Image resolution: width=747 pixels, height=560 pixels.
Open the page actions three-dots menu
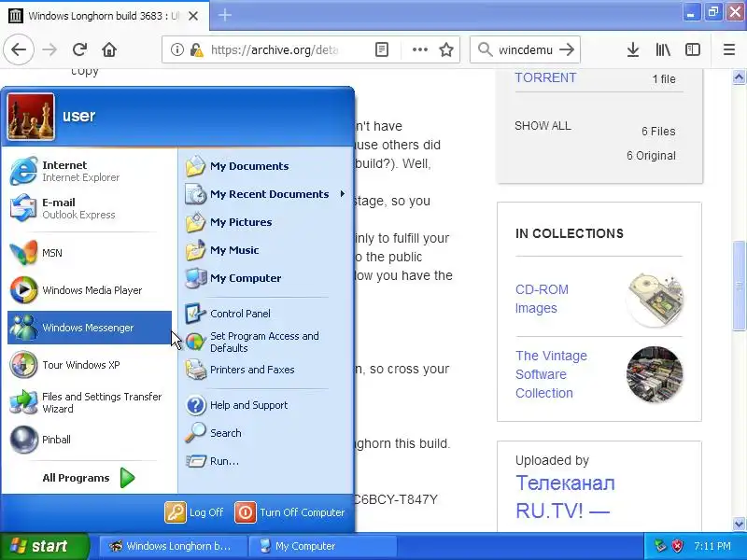[419, 49]
